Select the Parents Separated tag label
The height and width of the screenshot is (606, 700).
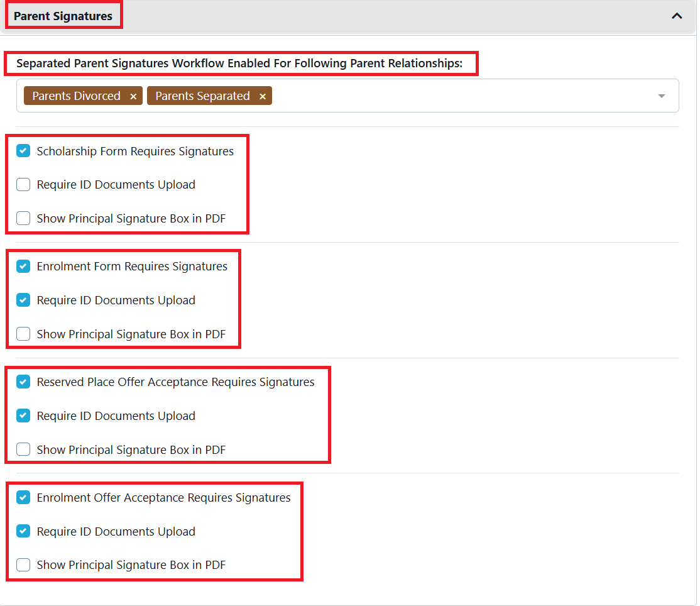pyautogui.click(x=202, y=96)
